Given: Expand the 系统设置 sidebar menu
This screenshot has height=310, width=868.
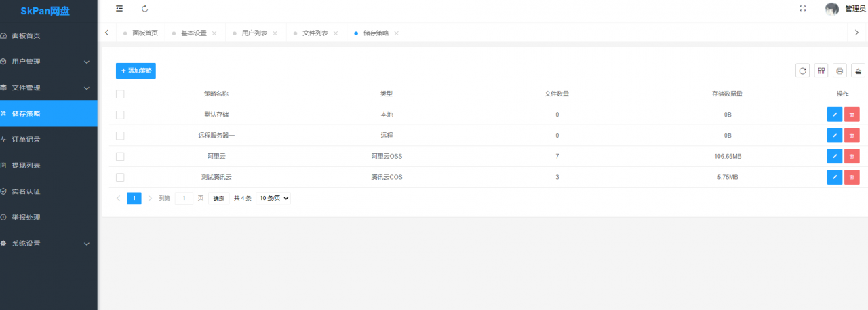Looking at the screenshot, I should coord(49,244).
